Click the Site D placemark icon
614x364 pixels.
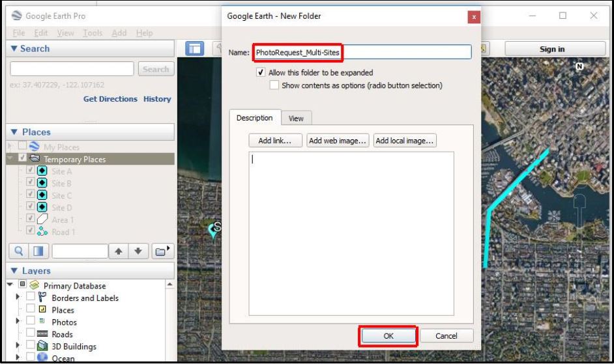tap(42, 207)
